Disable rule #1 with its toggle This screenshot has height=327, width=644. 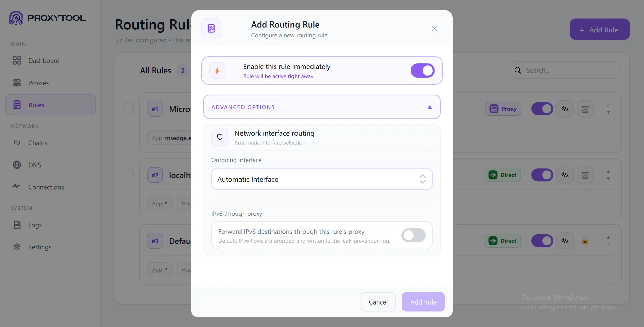tap(542, 109)
